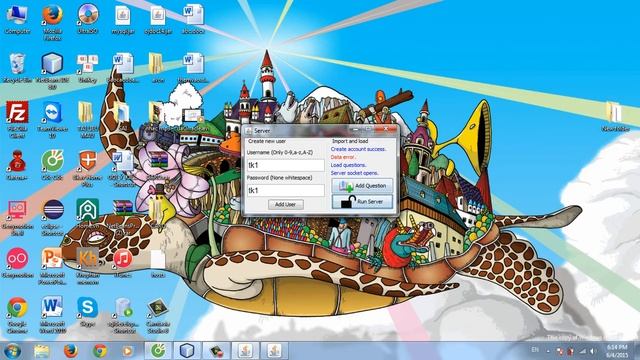The height and width of the screenshot is (360, 640).
Task: Close the Server window
Action: tap(386, 129)
